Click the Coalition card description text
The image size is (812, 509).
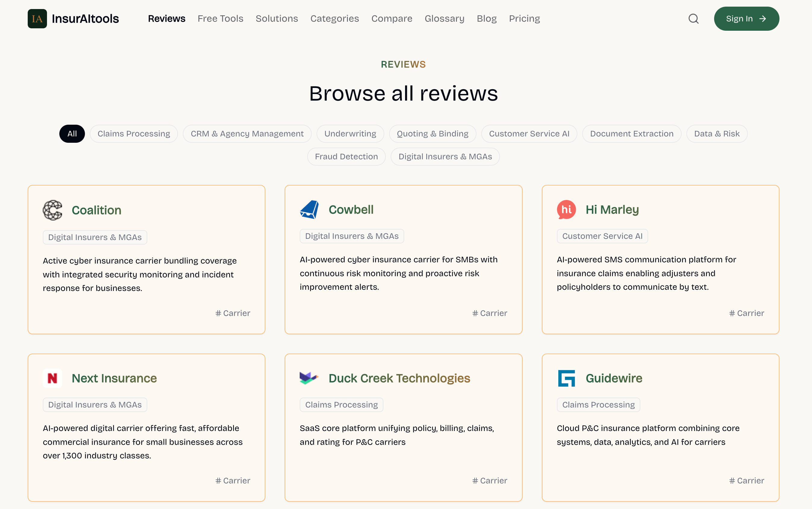point(140,274)
